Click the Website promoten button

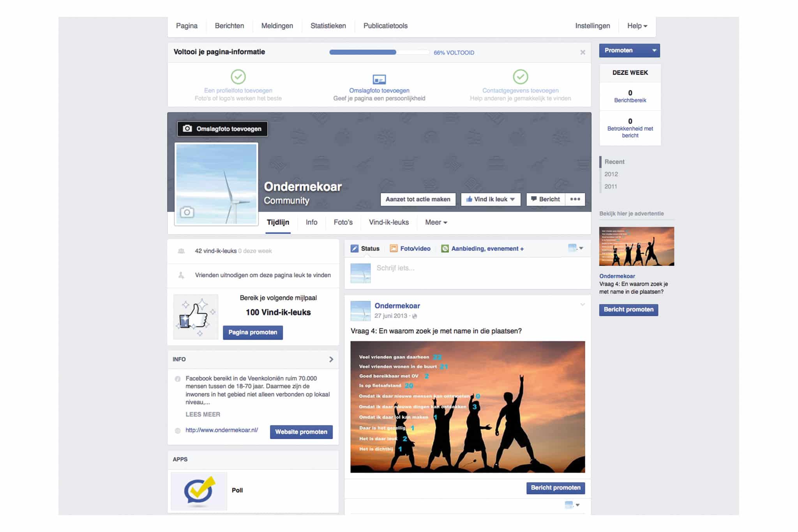click(301, 432)
